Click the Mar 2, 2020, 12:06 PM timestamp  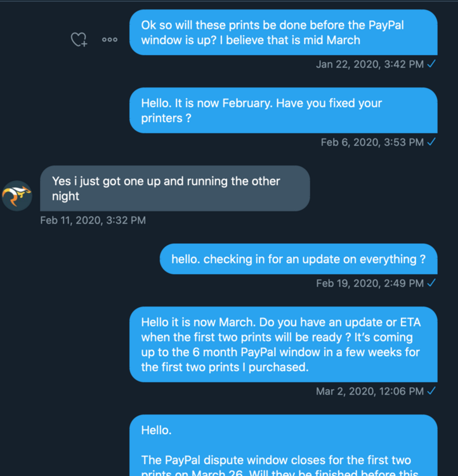(370, 392)
